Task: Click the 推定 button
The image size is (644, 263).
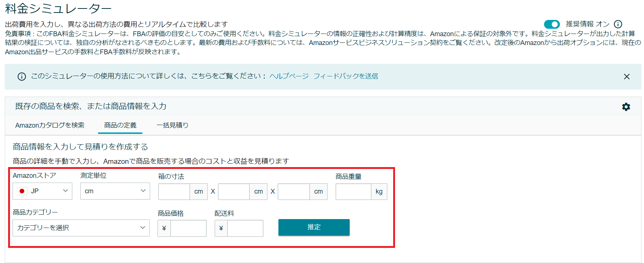Action: coord(314,227)
